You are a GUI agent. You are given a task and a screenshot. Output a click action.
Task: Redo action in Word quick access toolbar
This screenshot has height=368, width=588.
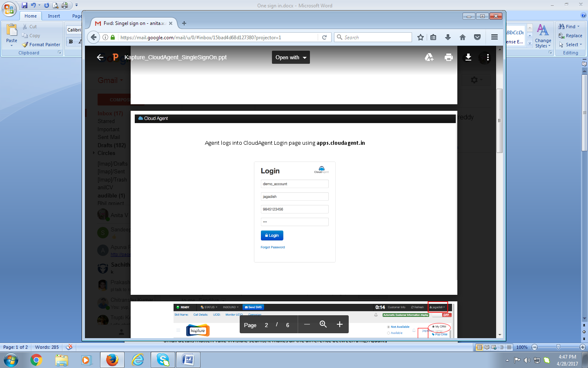pyautogui.click(x=47, y=5)
